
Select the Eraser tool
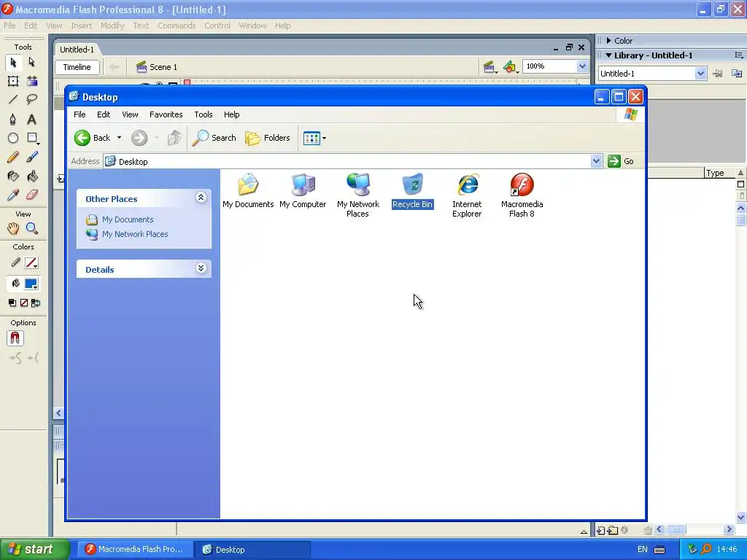32,195
